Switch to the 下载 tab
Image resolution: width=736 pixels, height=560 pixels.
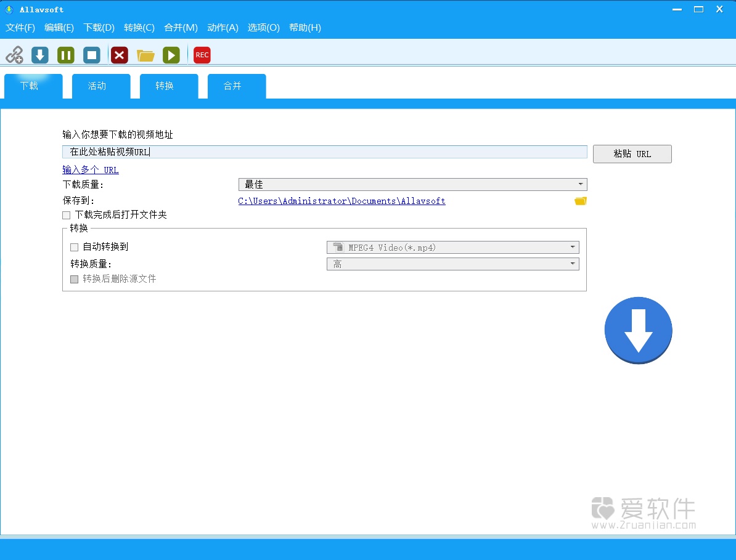coord(33,86)
